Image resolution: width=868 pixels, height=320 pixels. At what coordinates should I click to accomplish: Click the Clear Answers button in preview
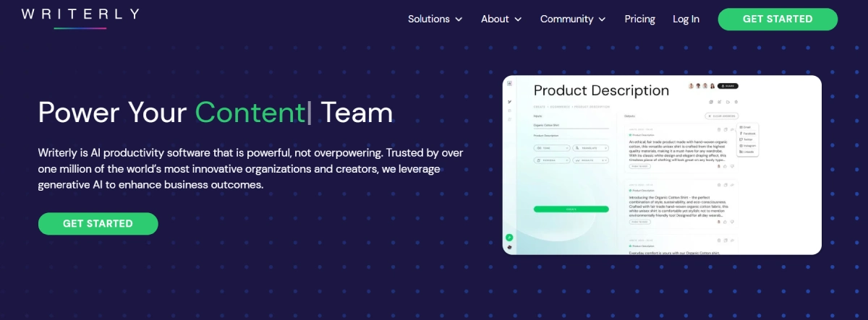pos(722,116)
